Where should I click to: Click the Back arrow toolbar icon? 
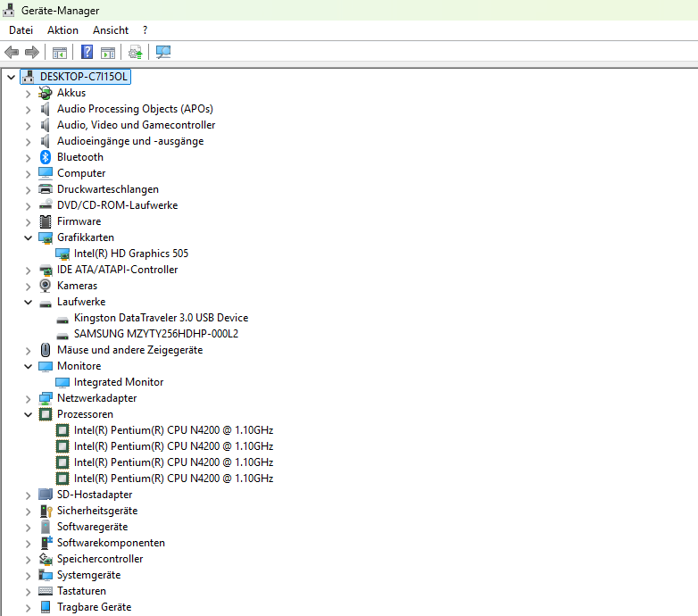tap(12, 52)
